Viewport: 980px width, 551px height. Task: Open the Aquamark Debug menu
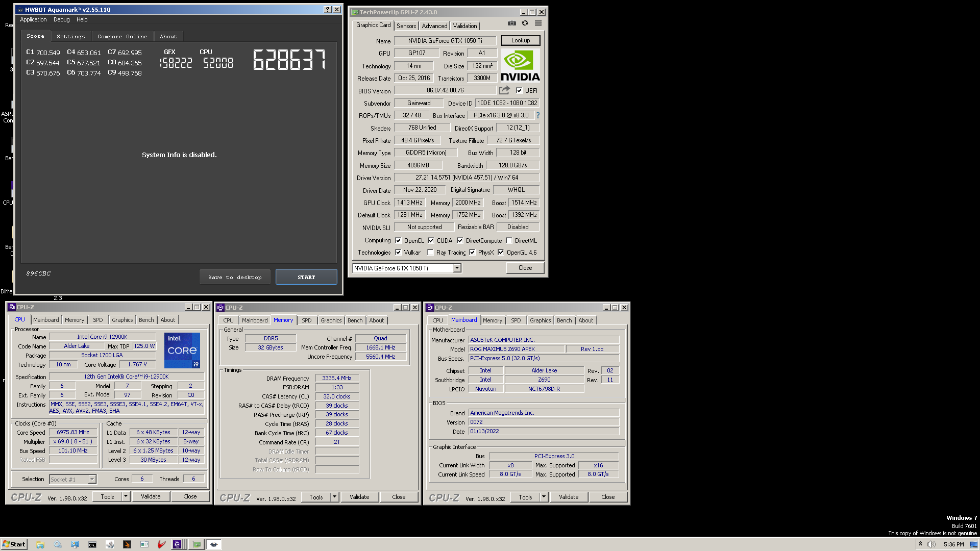tap(61, 19)
